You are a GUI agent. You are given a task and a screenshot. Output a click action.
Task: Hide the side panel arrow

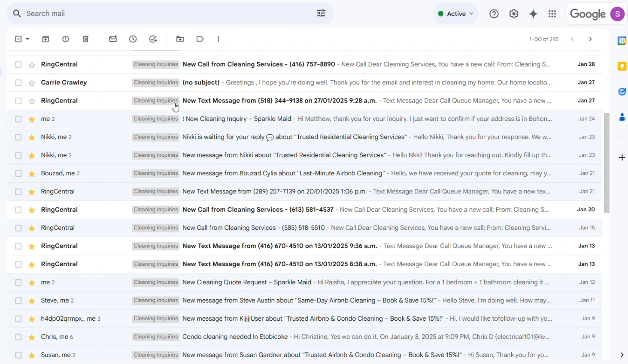point(622,355)
